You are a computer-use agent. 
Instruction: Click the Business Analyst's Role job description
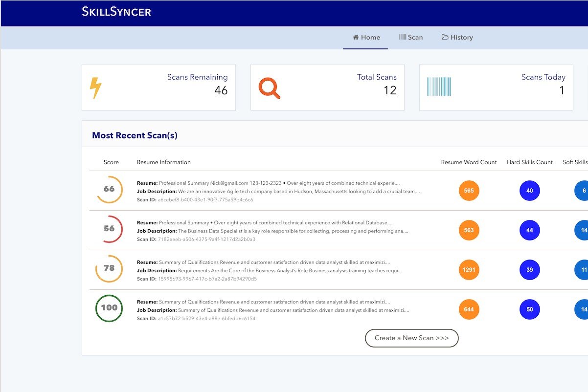click(270, 271)
